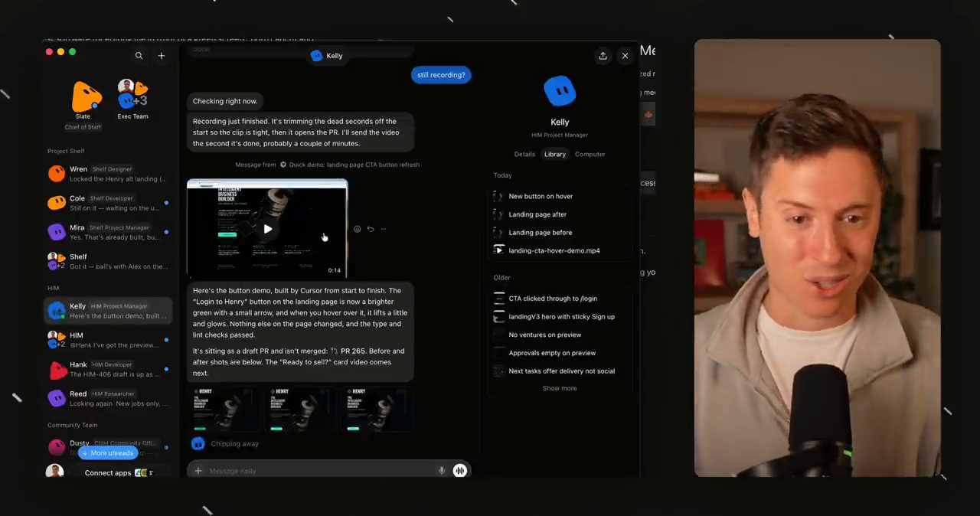Screen dimensions: 980x516
Task: Select the Library tab
Action: [554, 154]
